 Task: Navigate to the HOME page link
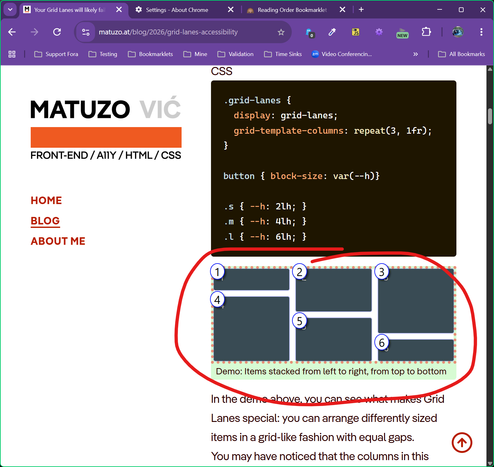46,200
